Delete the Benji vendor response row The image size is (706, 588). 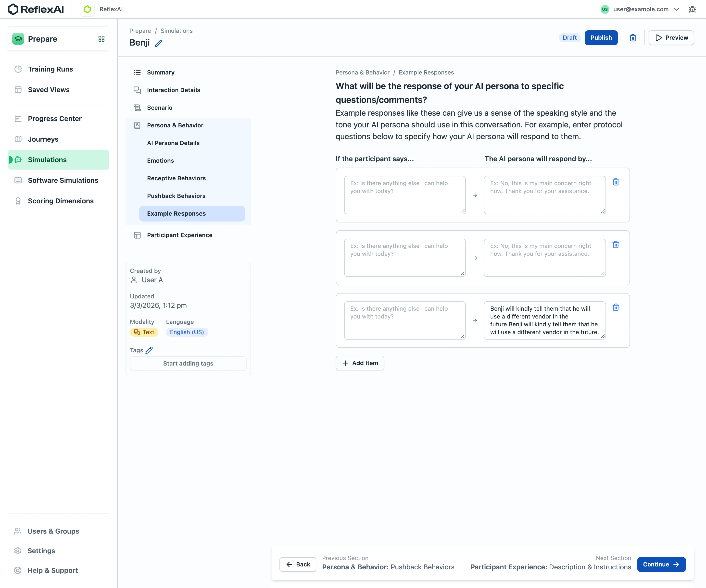tap(616, 307)
